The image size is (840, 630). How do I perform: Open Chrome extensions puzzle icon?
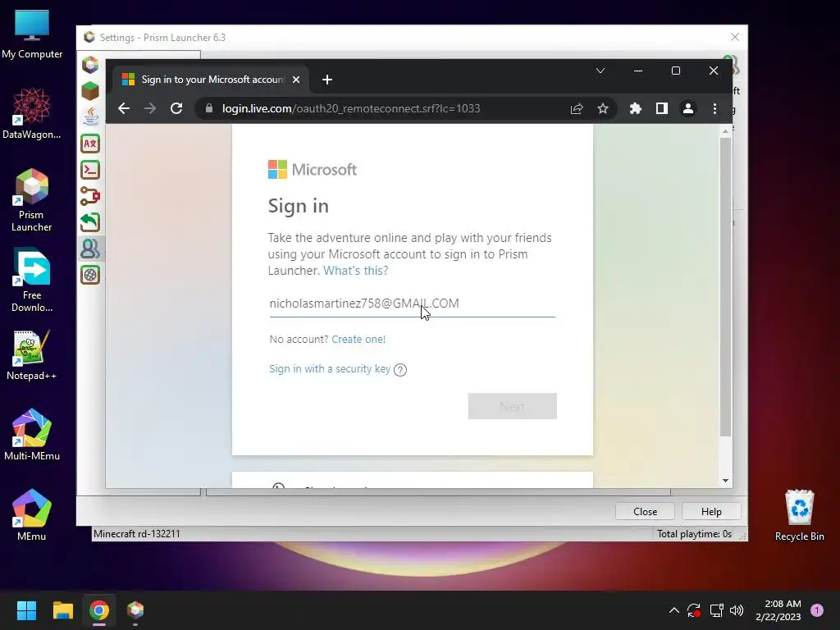pos(636,109)
